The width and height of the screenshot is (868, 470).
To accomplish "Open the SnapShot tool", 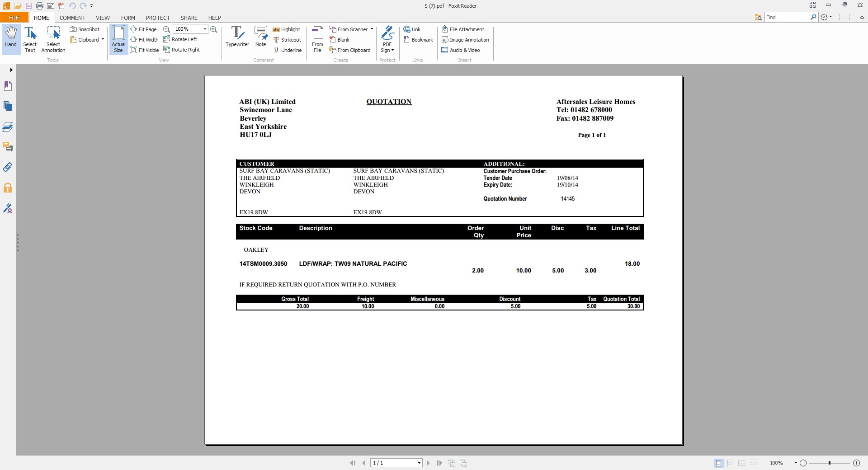I will (85, 29).
